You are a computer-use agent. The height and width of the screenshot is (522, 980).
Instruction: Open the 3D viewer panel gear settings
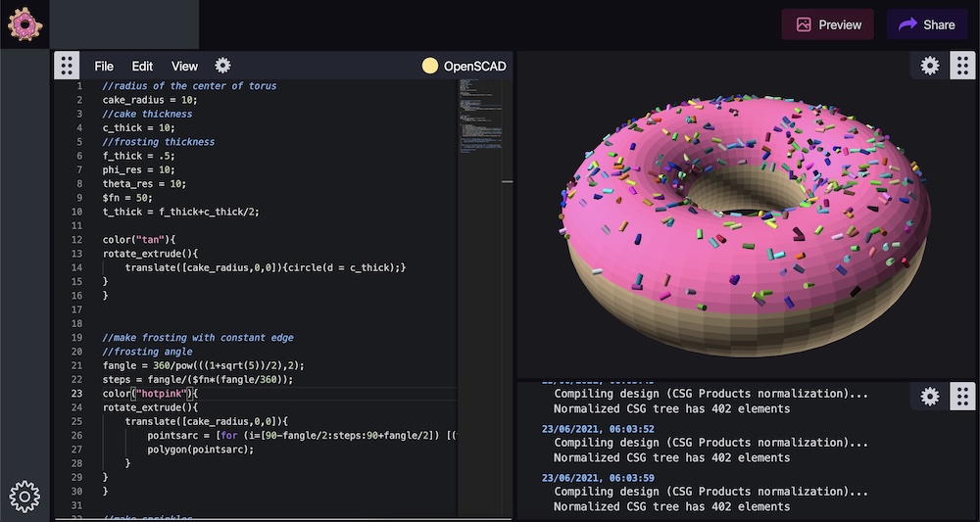(930, 66)
